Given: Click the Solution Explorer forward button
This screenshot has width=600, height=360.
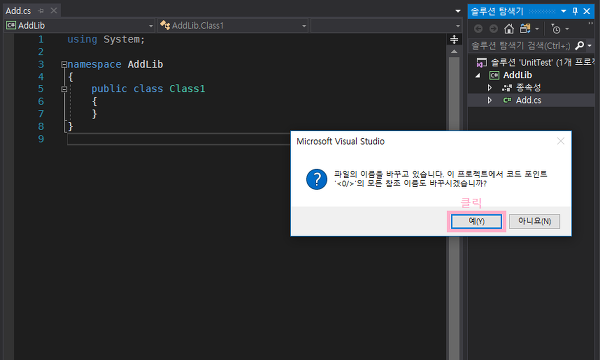Looking at the screenshot, I should tap(494, 29).
